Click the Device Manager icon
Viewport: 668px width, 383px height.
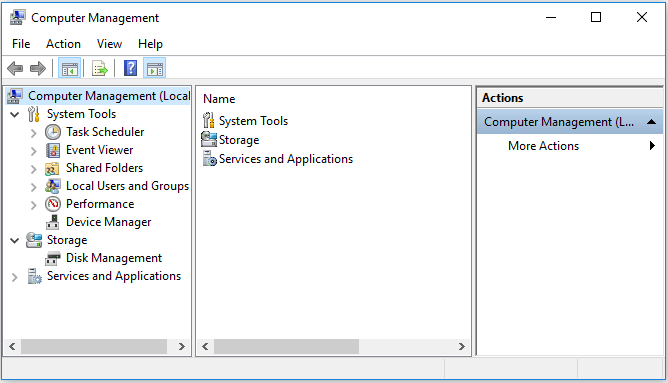[53, 222]
